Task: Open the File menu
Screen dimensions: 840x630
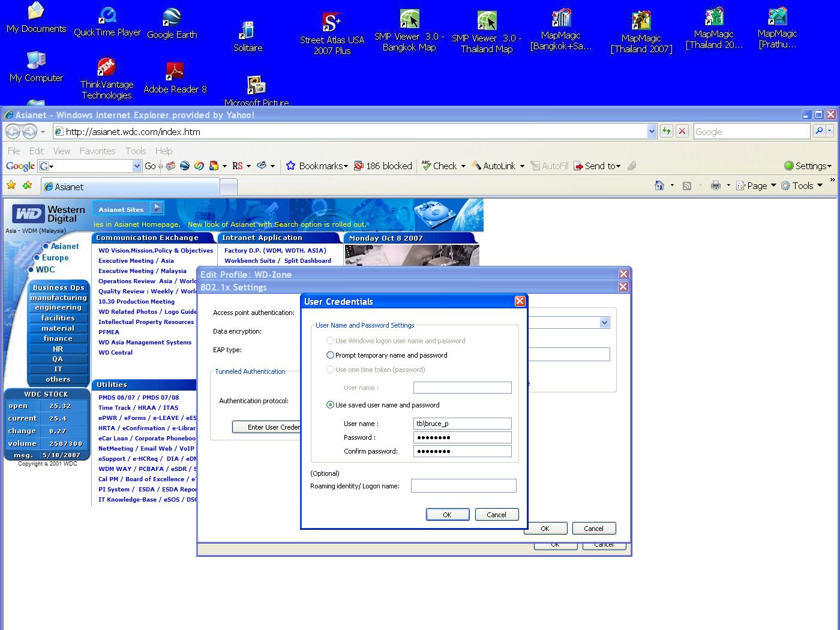Action: point(14,151)
